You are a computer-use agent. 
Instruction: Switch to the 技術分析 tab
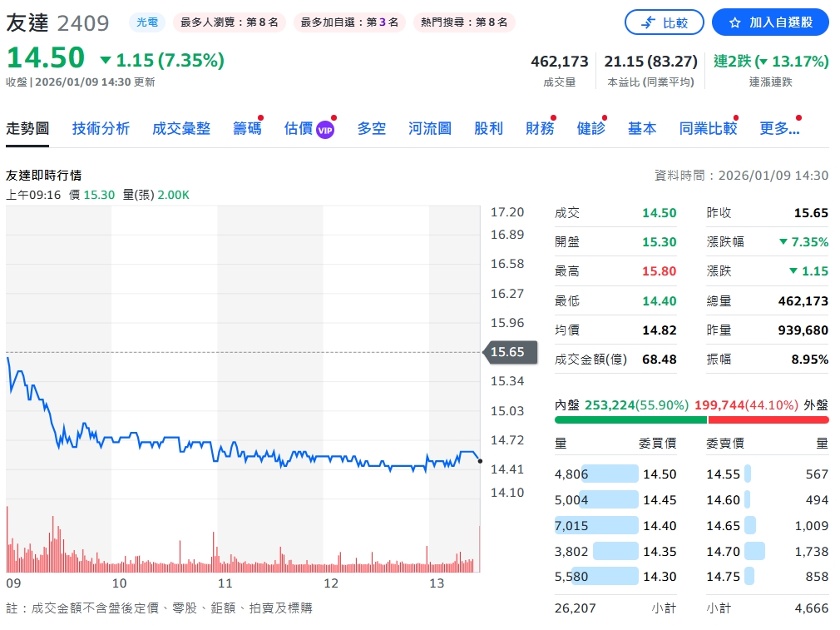click(x=101, y=128)
